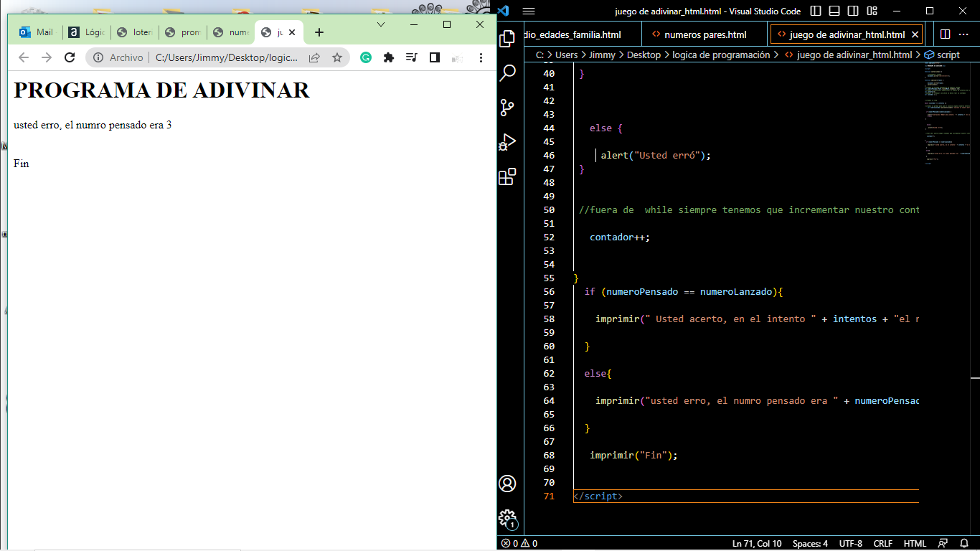
Task: Open the script symbol breadcrumb
Action: pos(942,55)
